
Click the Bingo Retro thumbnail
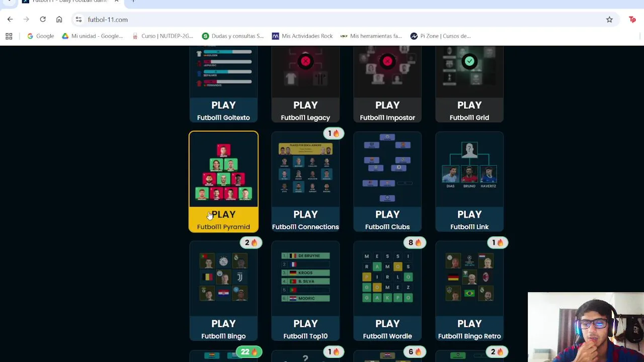[x=469, y=277]
